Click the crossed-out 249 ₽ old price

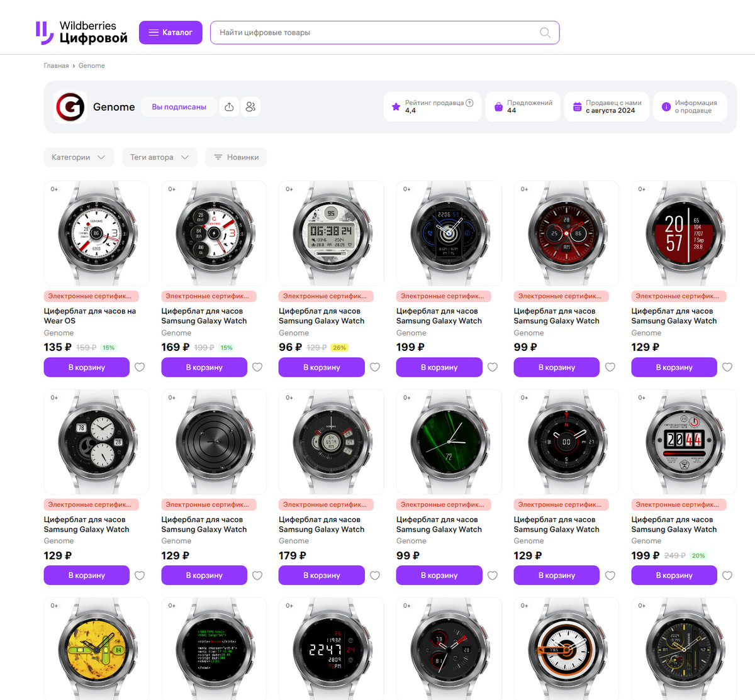pyautogui.click(x=675, y=555)
